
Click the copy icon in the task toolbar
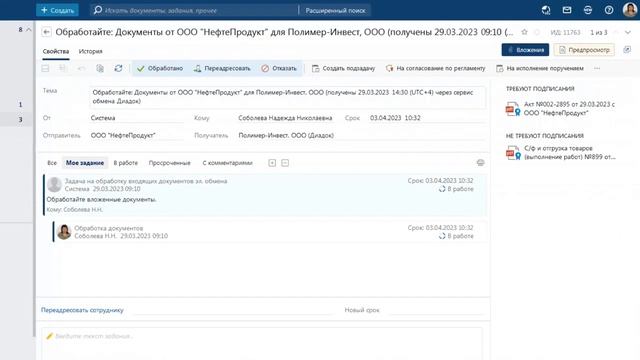click(100, 68)
